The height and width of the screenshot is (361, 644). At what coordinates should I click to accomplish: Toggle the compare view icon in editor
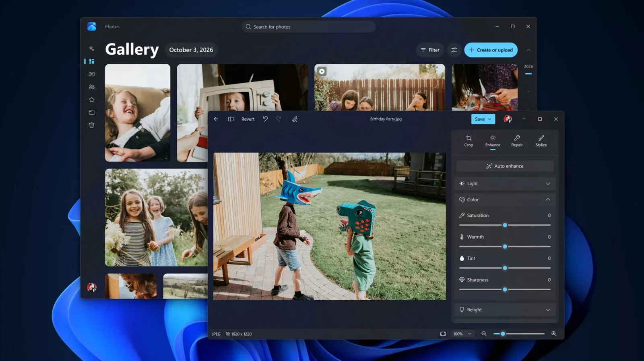pyautogui.click(x=231, y=119)
